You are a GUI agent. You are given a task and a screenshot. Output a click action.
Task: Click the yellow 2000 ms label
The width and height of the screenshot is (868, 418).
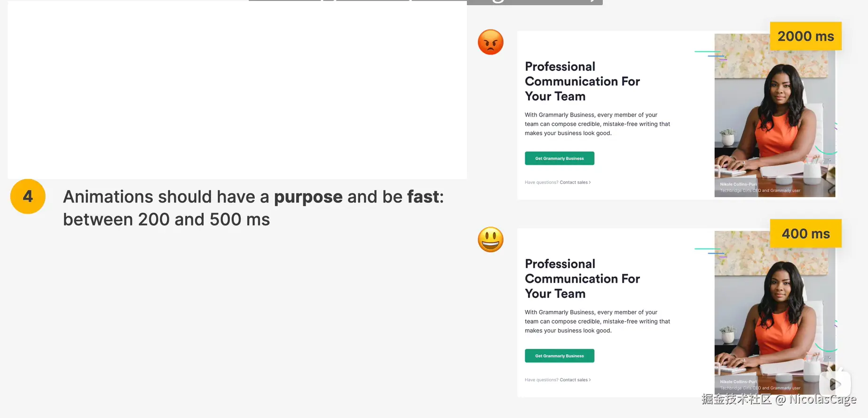click(805, 36)
